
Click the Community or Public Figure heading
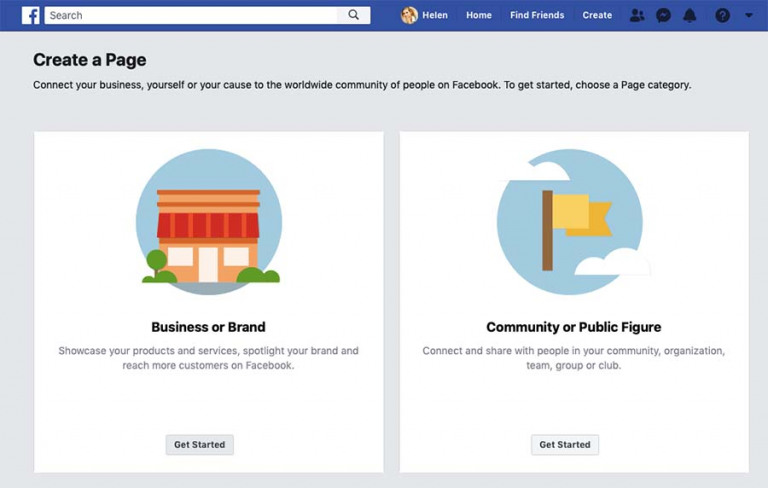pyautogui.click(x=574, y=327)
